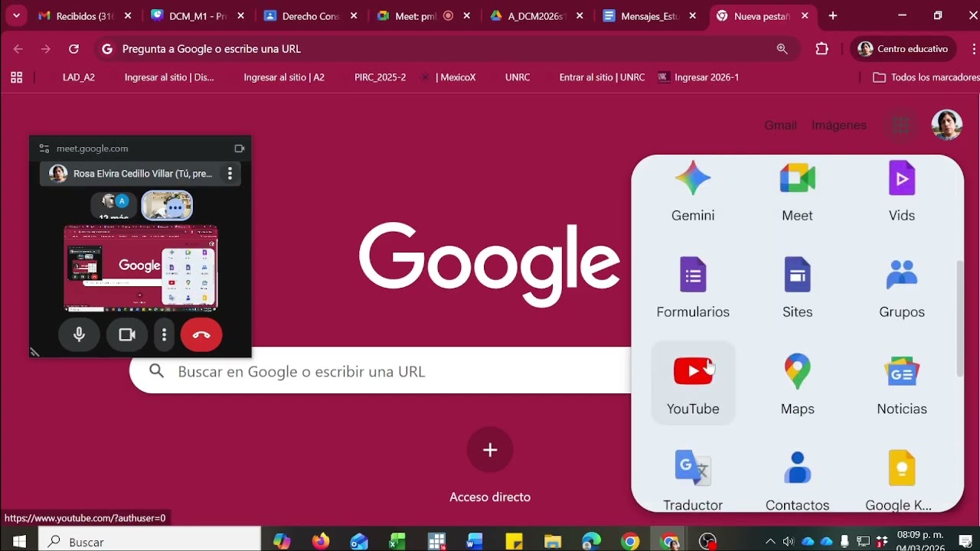Open site info icon beside meet.google.com
Image resolution: width=980 pixels, height=551 pixels.
pyautogui.click(x=44, y=148)
